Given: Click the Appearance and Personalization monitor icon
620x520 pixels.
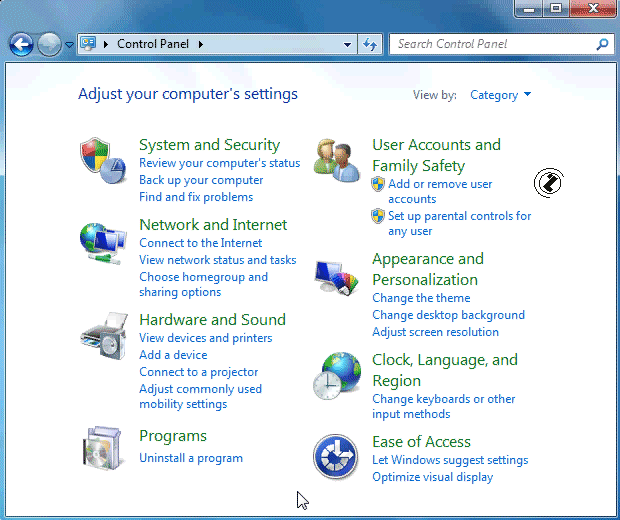Looking at the screenshot, I should pos(336,278).
